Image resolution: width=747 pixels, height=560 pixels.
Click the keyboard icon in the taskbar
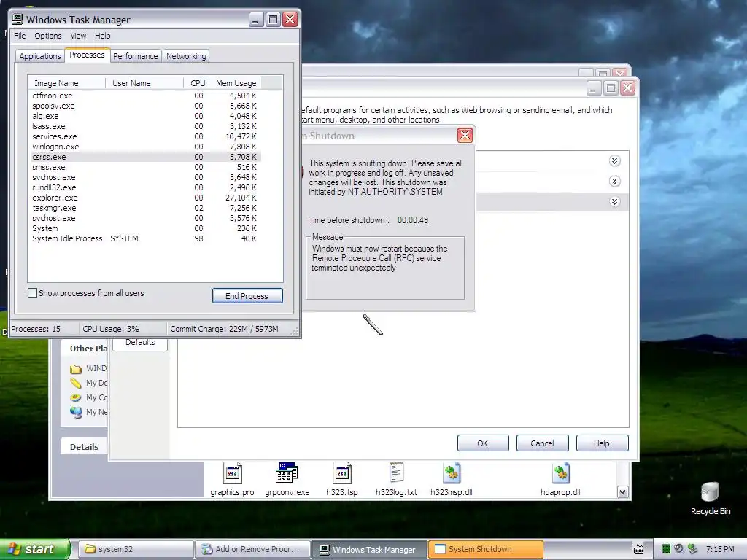click(x=639, y=550)
